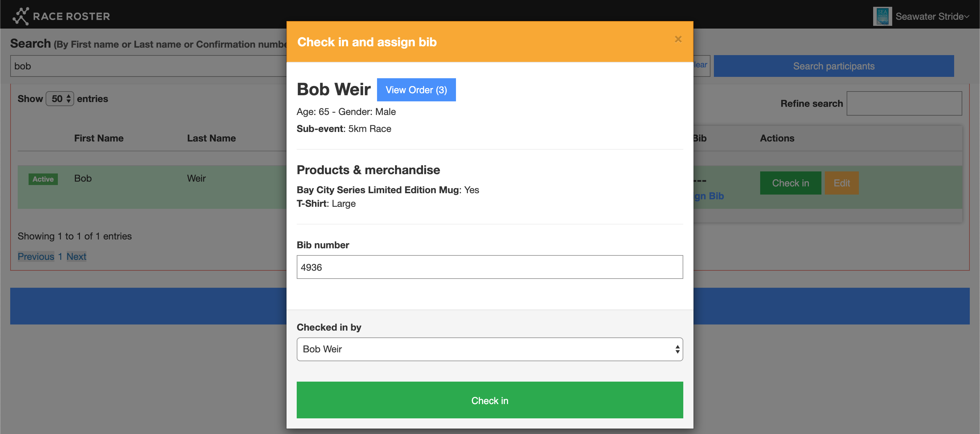980x434 pixels.
Task: Expand the Seawater Stride account menu
Action: click(932, 16)
